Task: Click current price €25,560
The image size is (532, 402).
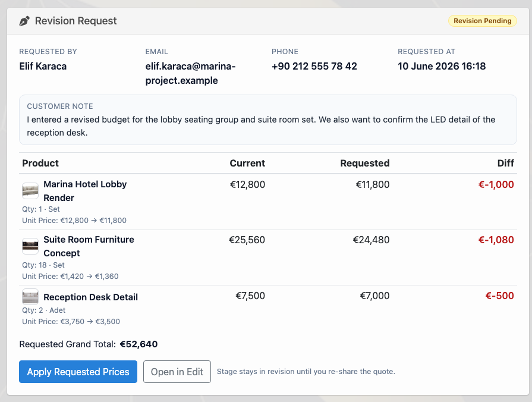Action: coord(247,240)
